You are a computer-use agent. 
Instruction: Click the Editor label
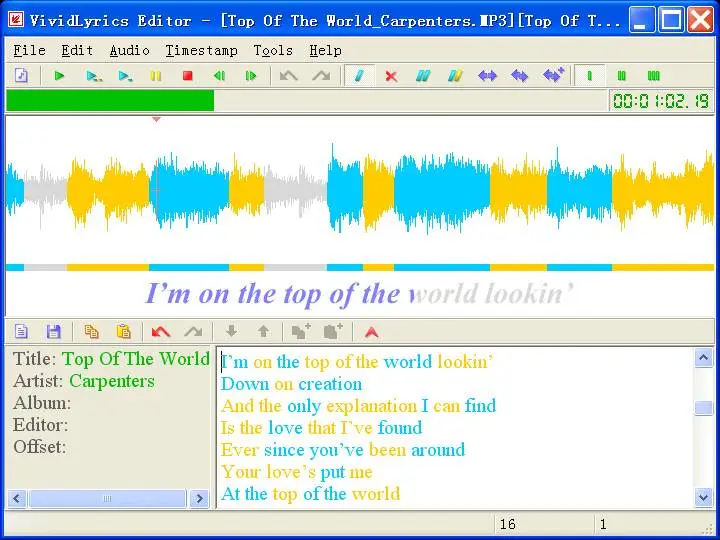40,425
